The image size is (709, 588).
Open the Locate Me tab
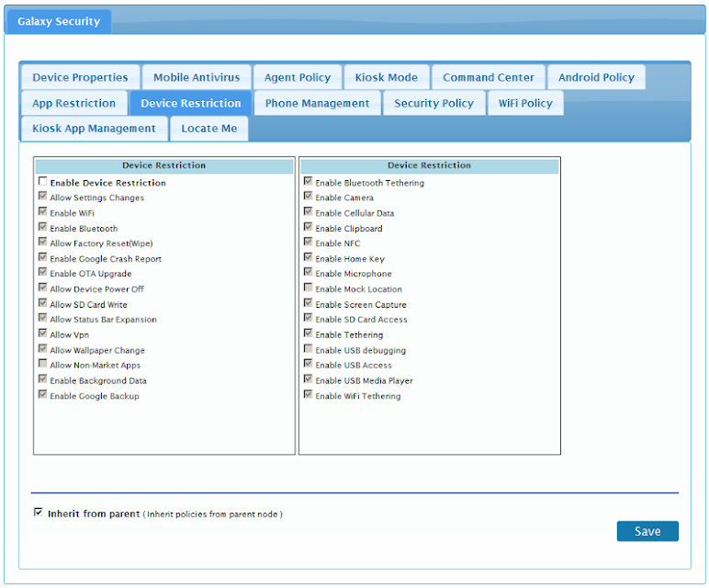coord(208,129)
